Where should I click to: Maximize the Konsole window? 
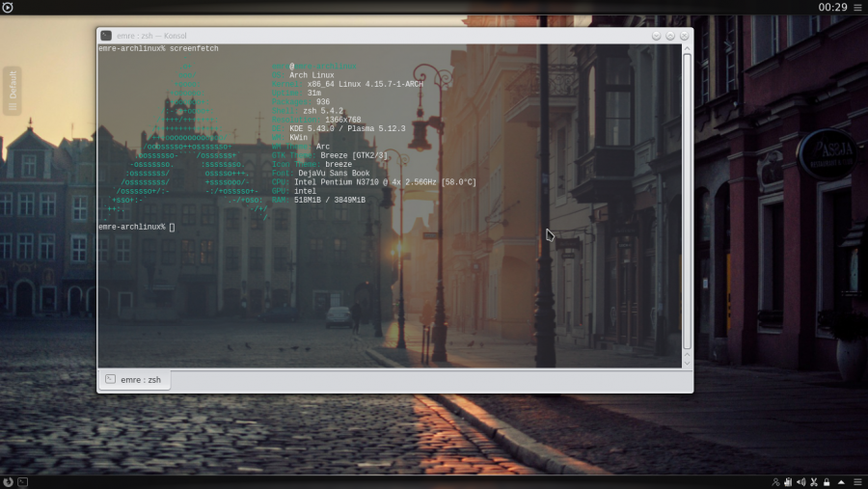pyautogui.click(x=670, y=36)
